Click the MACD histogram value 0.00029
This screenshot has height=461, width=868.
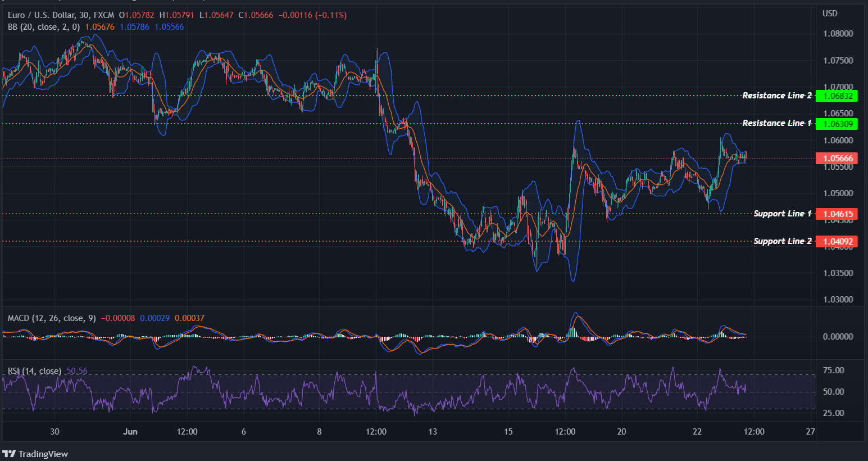[155, 318]
